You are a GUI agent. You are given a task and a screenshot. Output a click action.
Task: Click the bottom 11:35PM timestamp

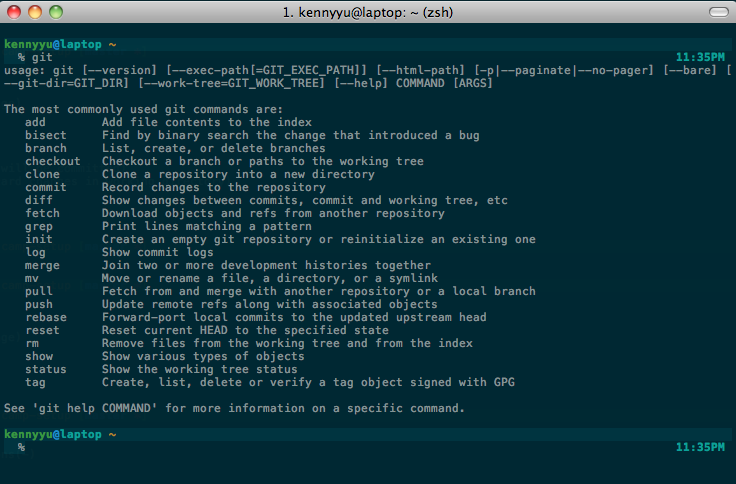700,447
